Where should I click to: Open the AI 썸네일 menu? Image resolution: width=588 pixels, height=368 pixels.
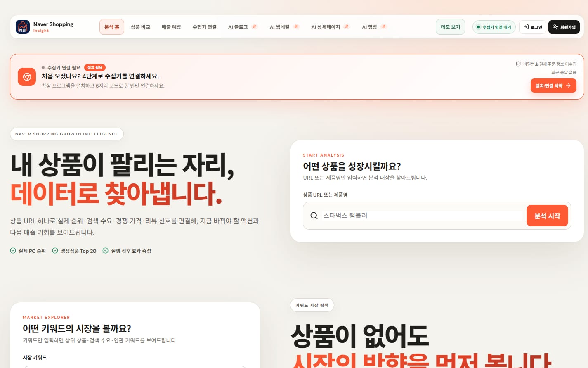[x=280, y=27]
